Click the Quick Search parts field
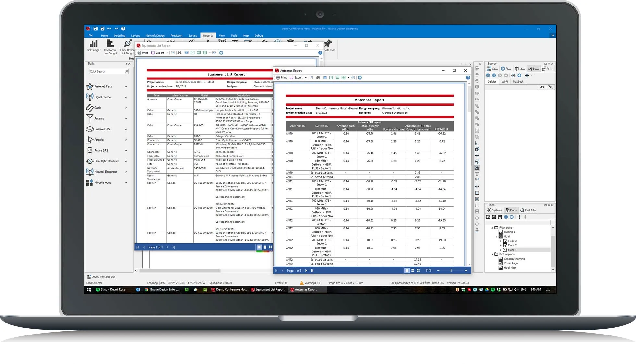The height and width of the screenshot is (364, 636). 107,72
